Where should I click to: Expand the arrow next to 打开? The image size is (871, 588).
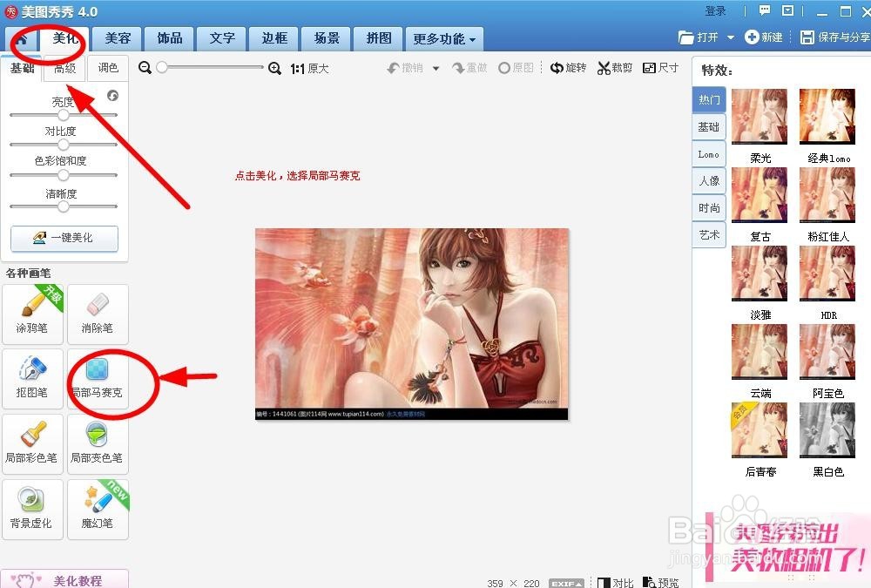click(x=731, y=37)
